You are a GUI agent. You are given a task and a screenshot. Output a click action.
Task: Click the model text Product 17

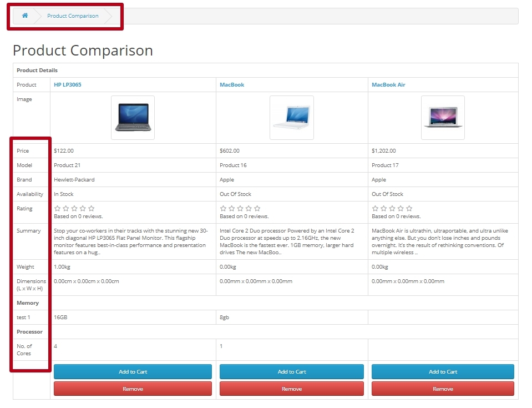coord(385,165)
